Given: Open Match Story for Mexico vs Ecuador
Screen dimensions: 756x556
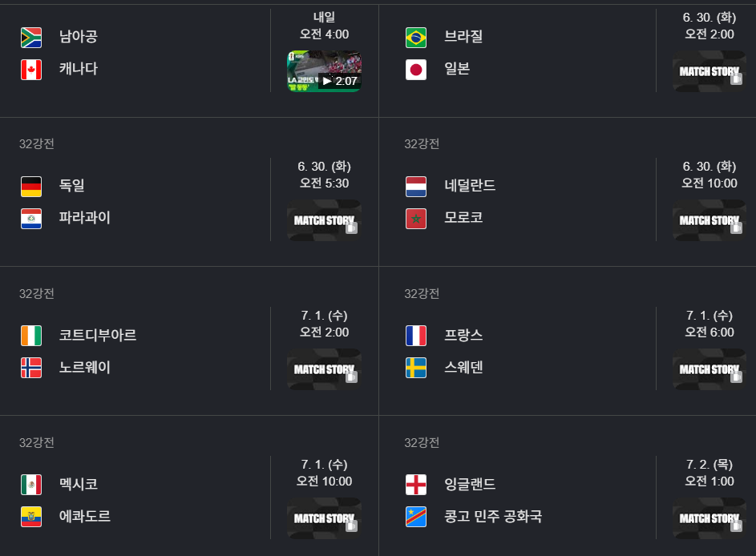Looking at the screenshot, I should click(x=325, y=518).
